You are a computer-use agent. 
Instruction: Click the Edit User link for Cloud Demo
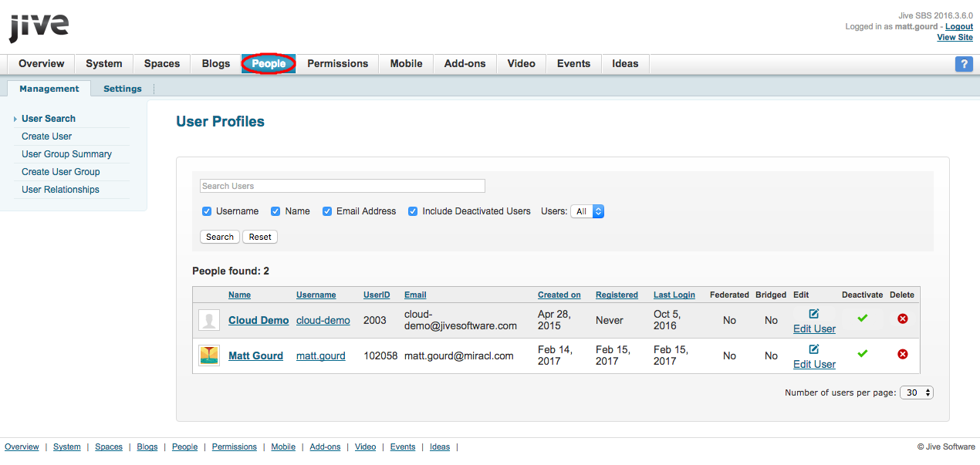(x=814, y=329)
